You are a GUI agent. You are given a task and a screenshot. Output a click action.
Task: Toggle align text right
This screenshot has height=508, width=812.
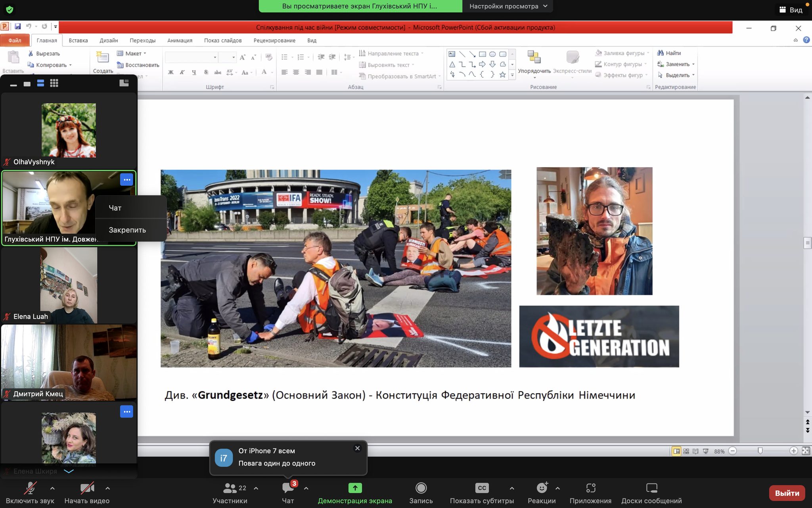308,72
